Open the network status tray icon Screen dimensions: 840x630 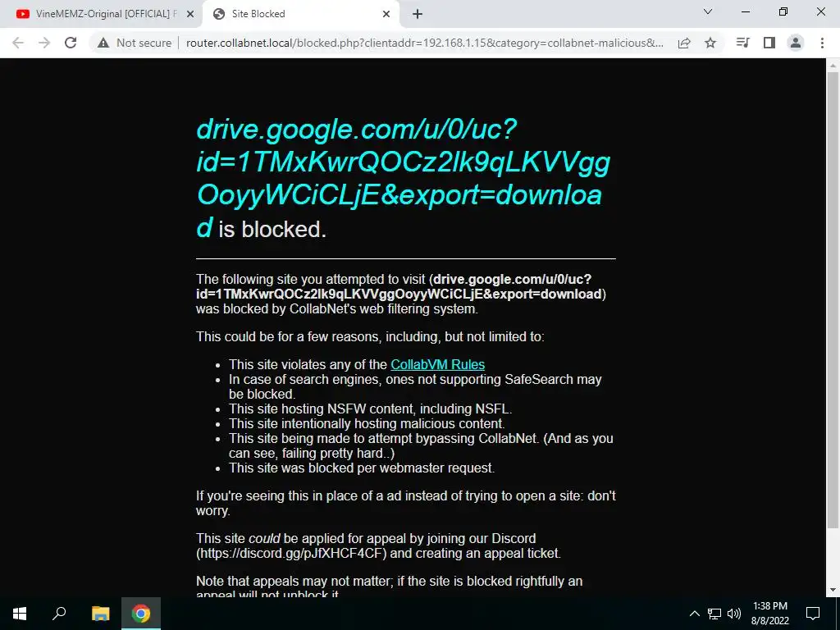click(x=714, y=614)
